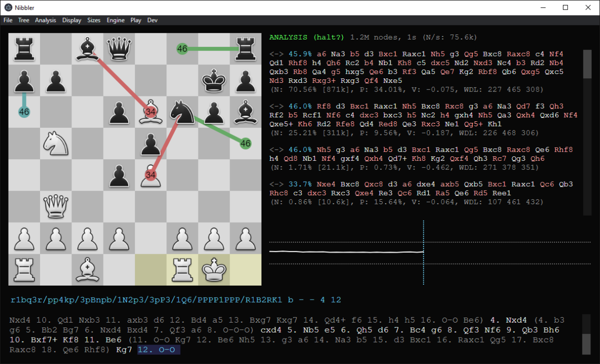Click the 46 arrow marker on a6
The image size is (600, 364).
pos(24,112)
